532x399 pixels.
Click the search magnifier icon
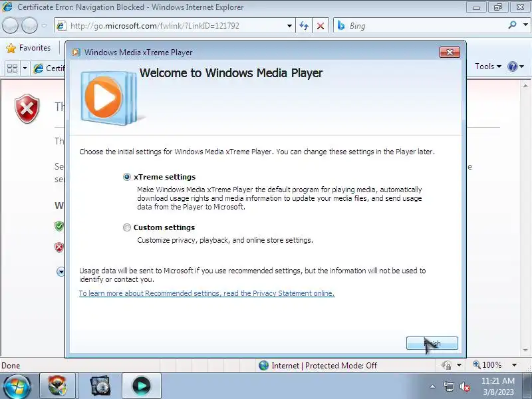click(512, 25)
